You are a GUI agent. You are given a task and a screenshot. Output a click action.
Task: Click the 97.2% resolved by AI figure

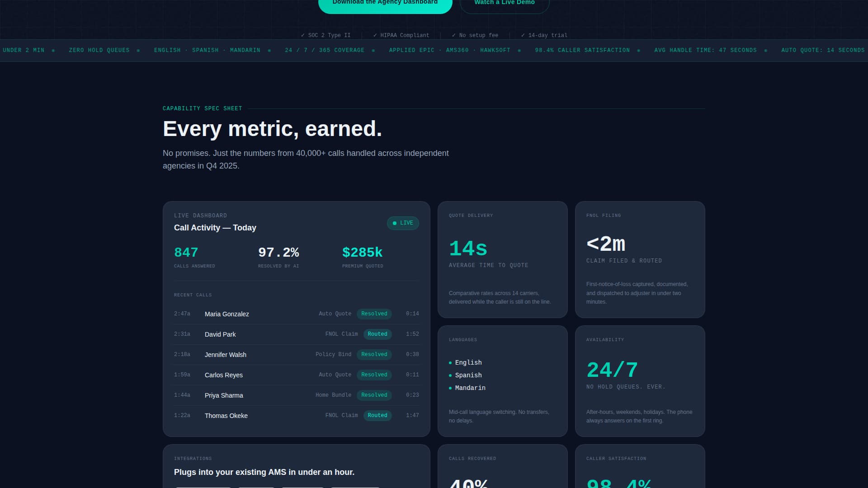coord(278,253)
